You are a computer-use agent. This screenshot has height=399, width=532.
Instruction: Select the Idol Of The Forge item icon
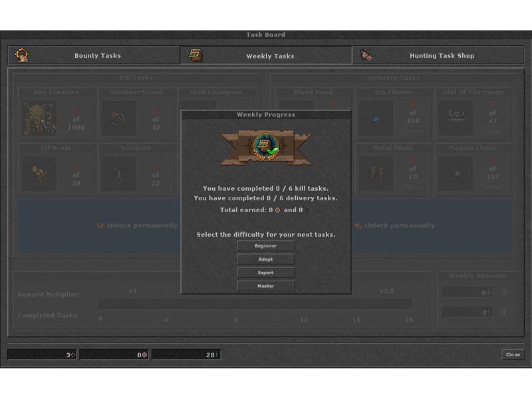coord(456,118)
